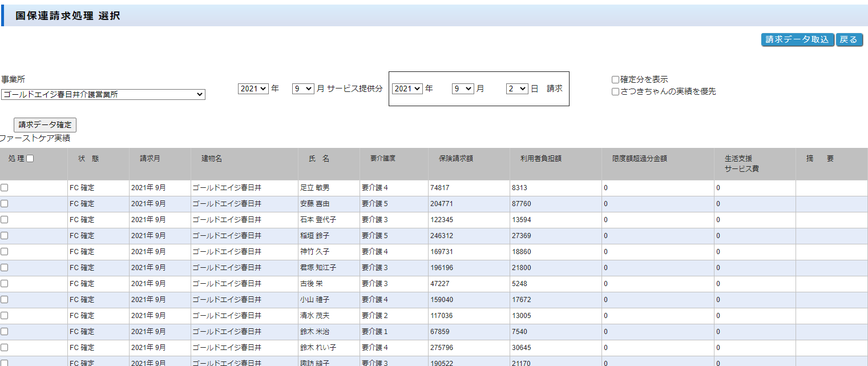The image size is (868, 366).
Task: Click the 保険請求額 column header
Action: point(455,159)
